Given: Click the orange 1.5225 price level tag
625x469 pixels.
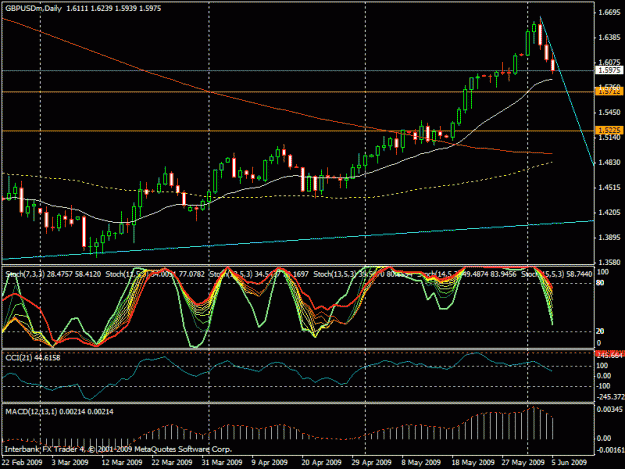Looking at the screenshot, I should 609,130.
